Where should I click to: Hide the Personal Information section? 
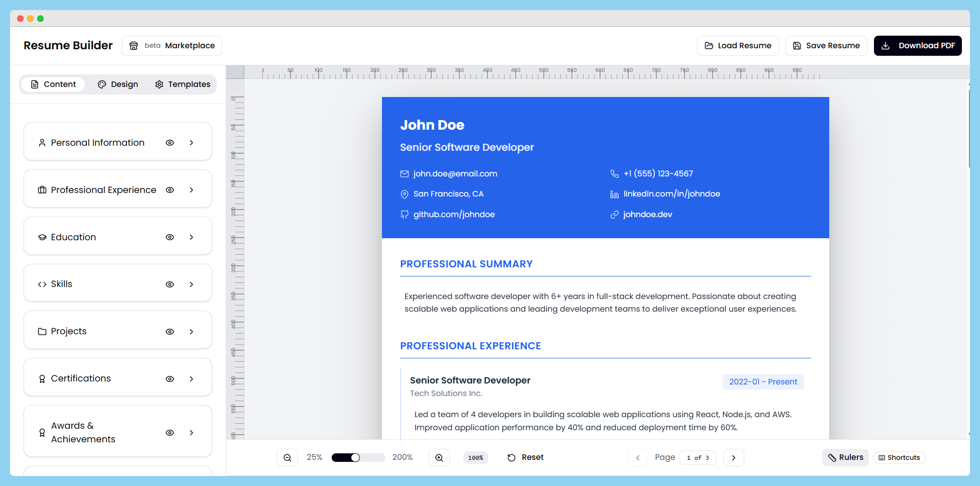tap(169, 143)
